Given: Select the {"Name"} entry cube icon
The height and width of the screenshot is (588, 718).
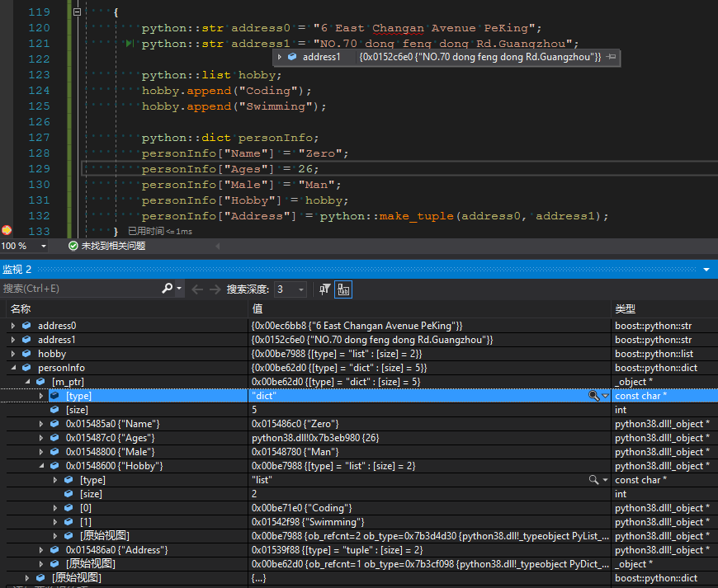Looking at the screenshot, I should click(54, 423).
